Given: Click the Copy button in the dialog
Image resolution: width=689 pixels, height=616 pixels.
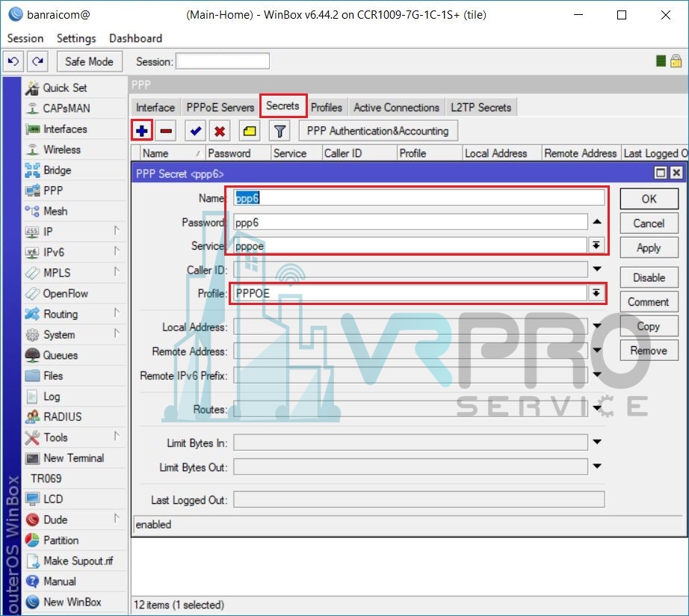Looking at the screenshot, I should coord(649,326).
